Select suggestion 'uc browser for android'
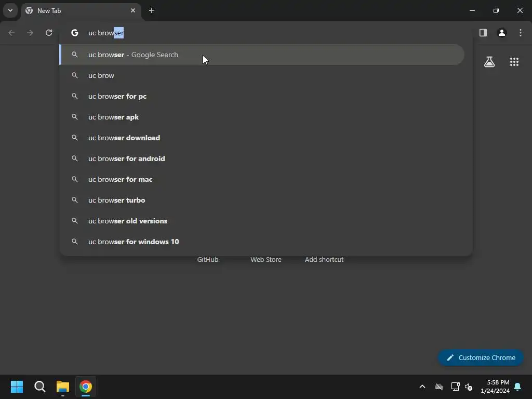 click(x=262, y=158)
